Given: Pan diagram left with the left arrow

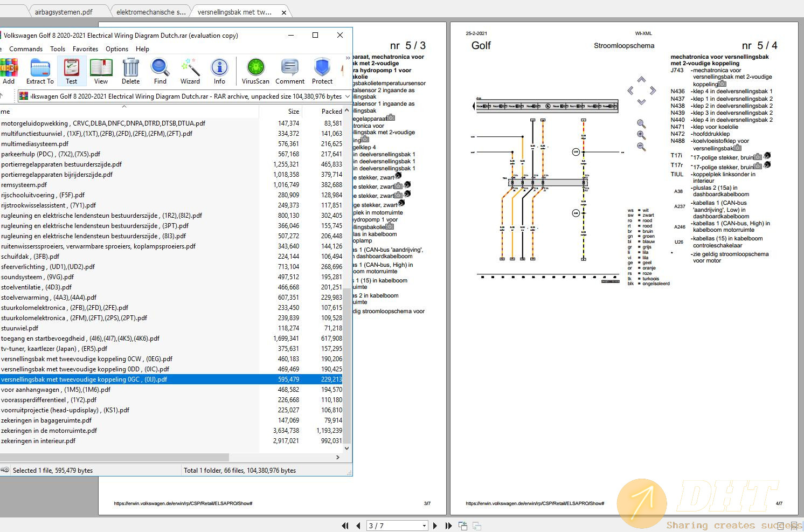Looking at the screenshot, I should point(630,91).
